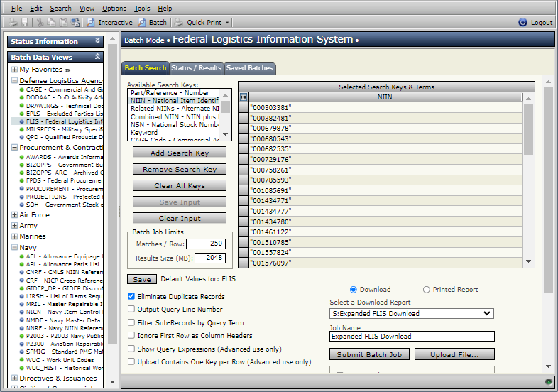Image resolution: width=558 pixels, height=392 pixels.
Task: Collapse Procurement & Contracting tree node
Action: coord(15,148)
